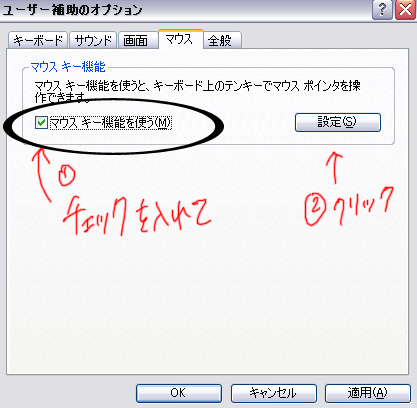Apply changes with 適用(A) button
This screenshot has height=408, width=417.
(368, 393)
